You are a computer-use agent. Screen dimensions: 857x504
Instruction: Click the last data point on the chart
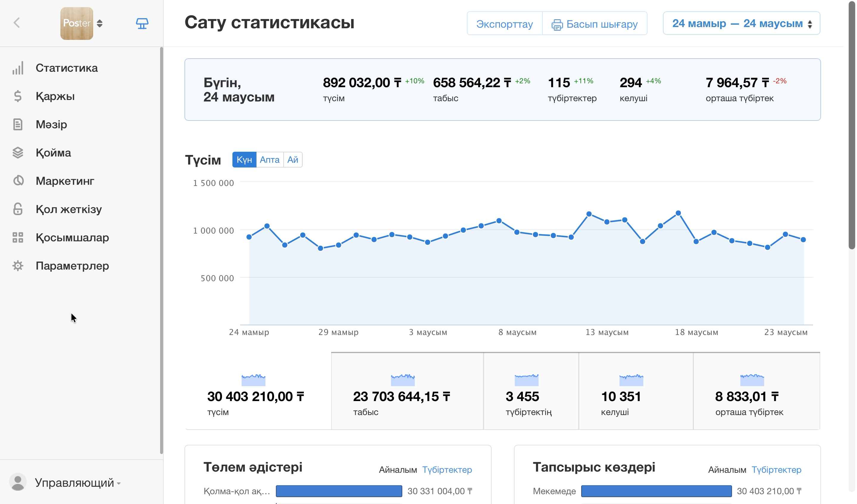point(804,240)
